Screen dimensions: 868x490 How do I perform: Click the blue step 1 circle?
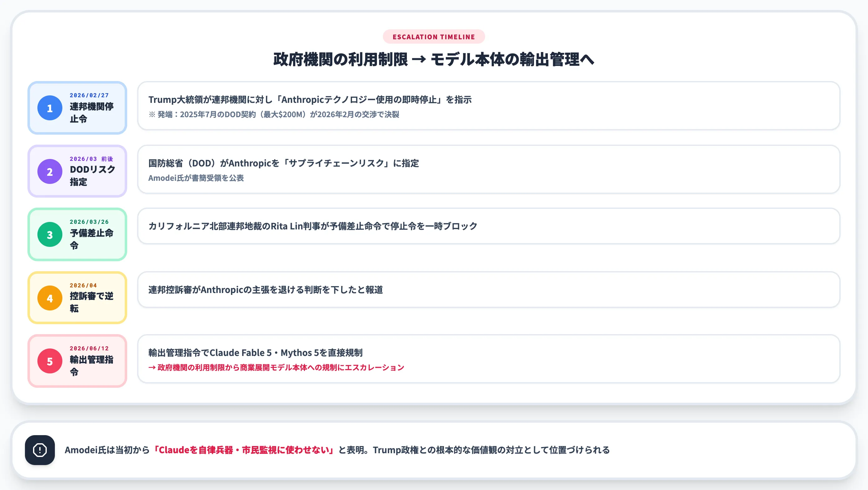(50, 108)
